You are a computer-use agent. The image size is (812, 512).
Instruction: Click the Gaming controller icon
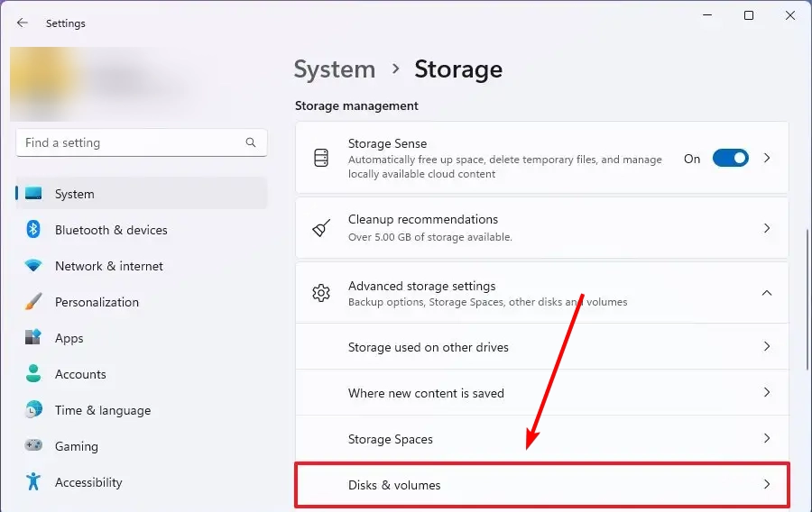(x=33, y=445)
